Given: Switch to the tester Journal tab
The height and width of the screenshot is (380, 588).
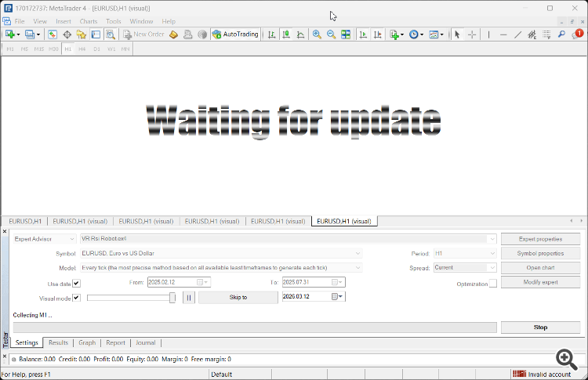Looking at the screenshot, I should click(x=146, y=342).
